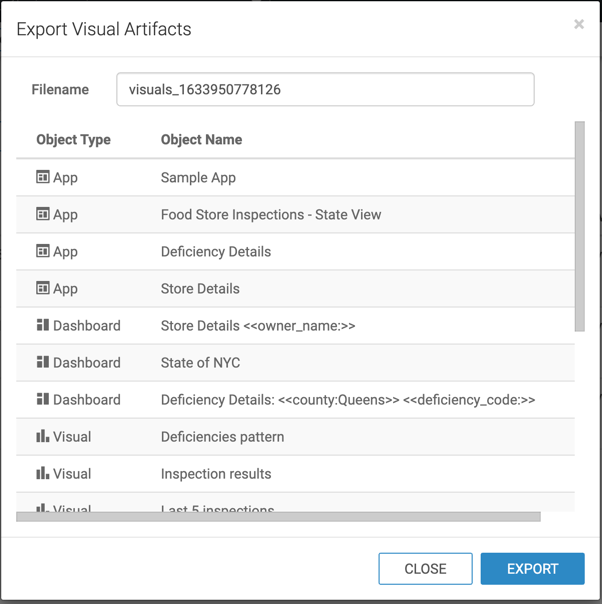Click the App icon beside Sample App

coord(43,177)
